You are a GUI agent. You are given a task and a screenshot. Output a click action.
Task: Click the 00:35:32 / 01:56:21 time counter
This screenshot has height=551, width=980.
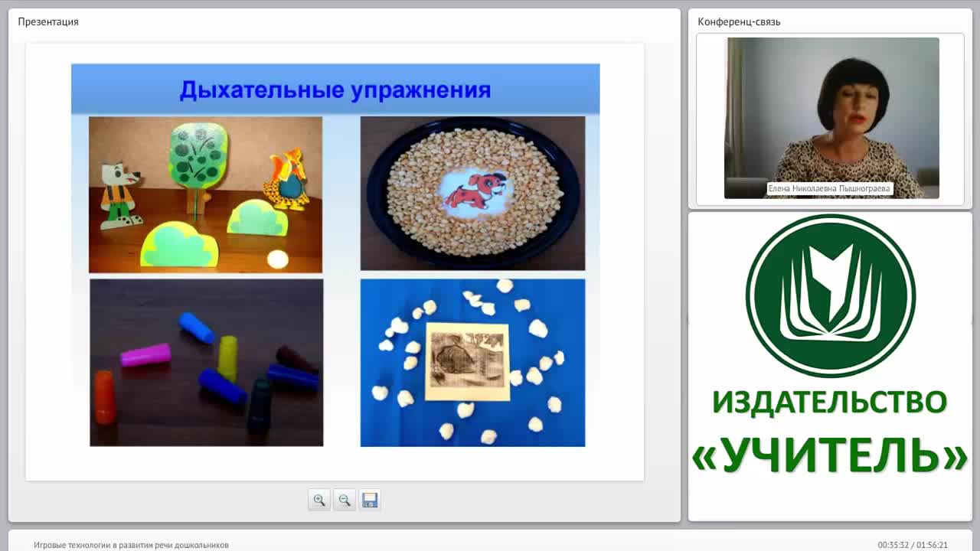(x=913, y=545)
